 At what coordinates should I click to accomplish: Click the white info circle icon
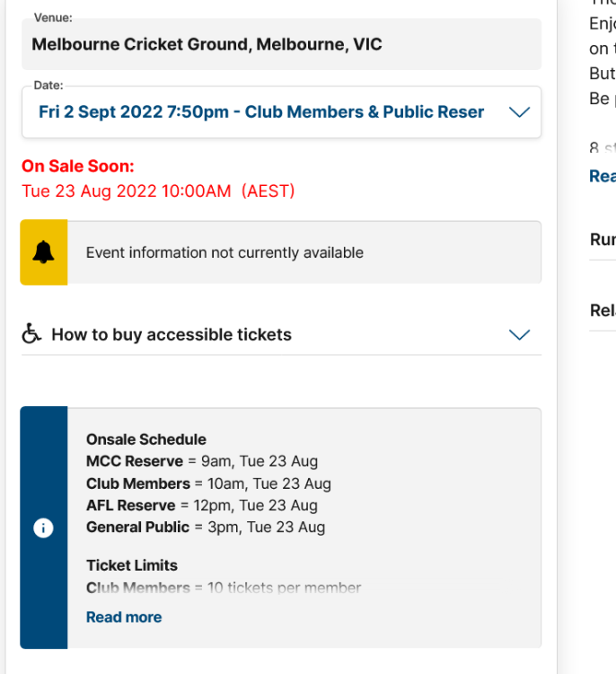pos(43,528)
